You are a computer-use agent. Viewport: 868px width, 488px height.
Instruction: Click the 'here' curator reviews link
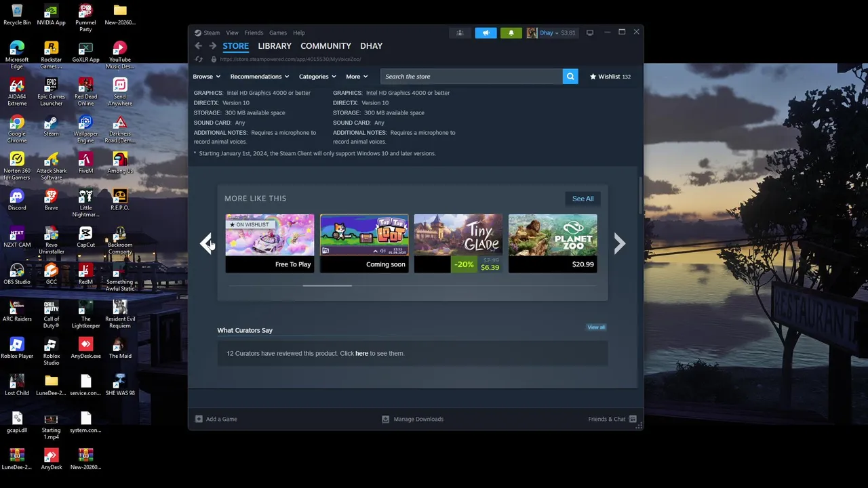pyautogui.click(x=361, y=354)
